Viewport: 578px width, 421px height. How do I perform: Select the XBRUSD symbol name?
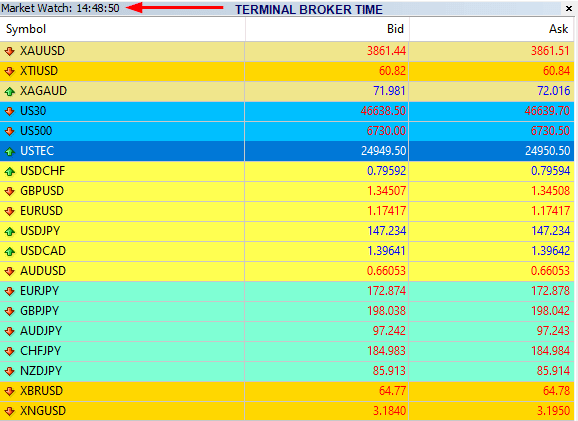click(42, 390)
